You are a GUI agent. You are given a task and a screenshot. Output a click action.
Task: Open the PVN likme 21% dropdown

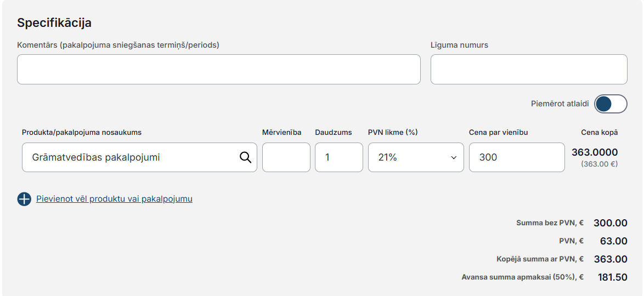(416, 157)
